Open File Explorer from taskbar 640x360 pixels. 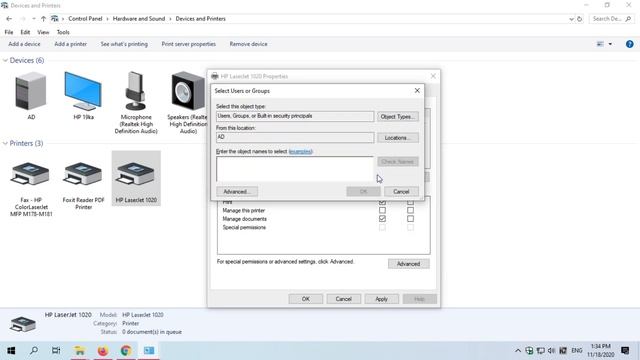[x=79, y=351]
